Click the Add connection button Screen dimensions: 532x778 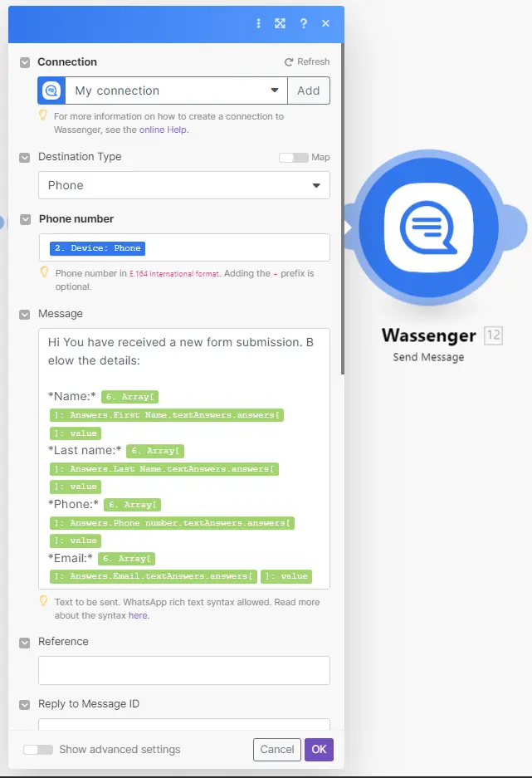[x=309, y=91]
